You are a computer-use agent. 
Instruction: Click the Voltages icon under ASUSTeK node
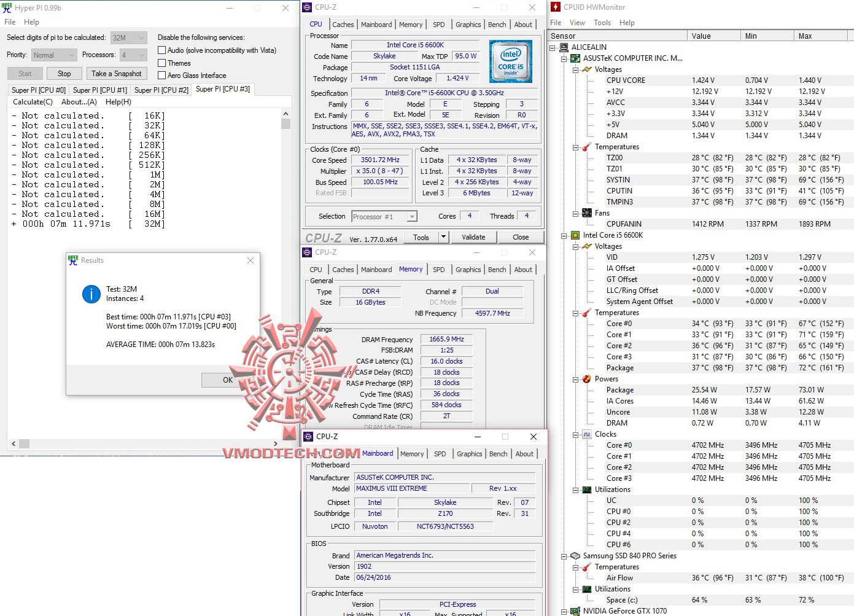coord(587,69)
